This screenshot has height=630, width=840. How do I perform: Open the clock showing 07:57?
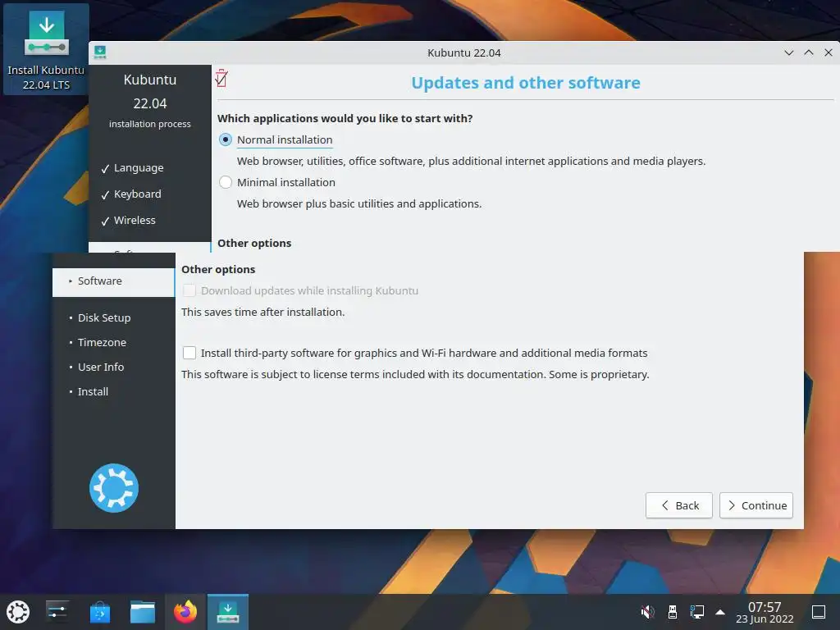coord(765,612)
